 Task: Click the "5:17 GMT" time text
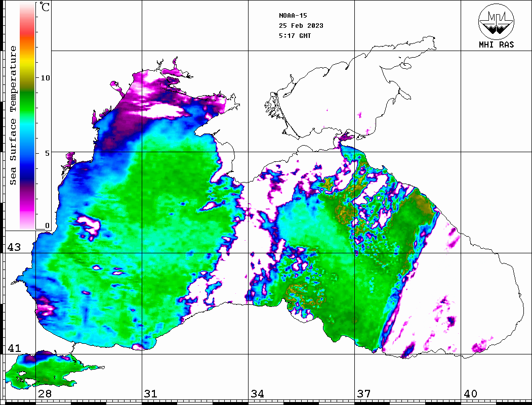click(x=295, y=35)
